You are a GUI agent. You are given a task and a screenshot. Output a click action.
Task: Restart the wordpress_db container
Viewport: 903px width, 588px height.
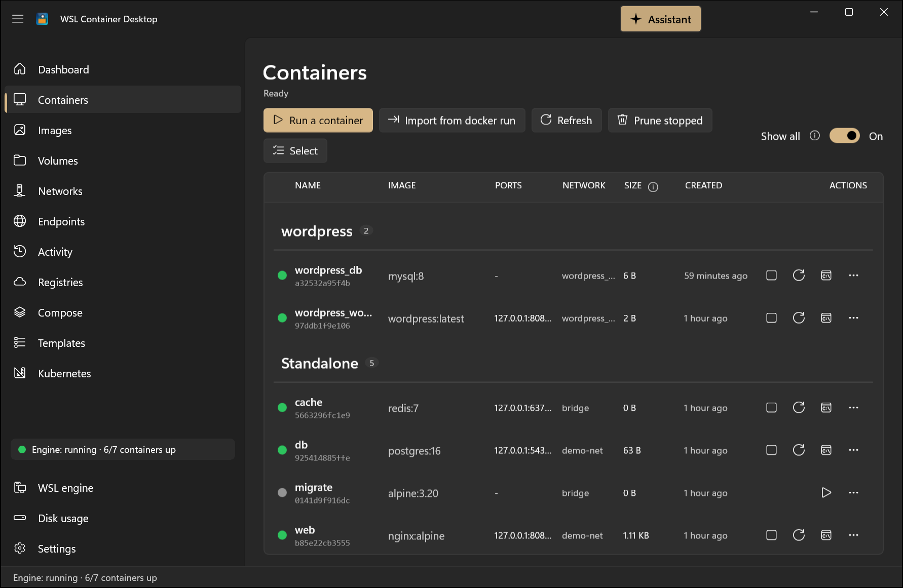pyautogui.click(x=799, y=276)
